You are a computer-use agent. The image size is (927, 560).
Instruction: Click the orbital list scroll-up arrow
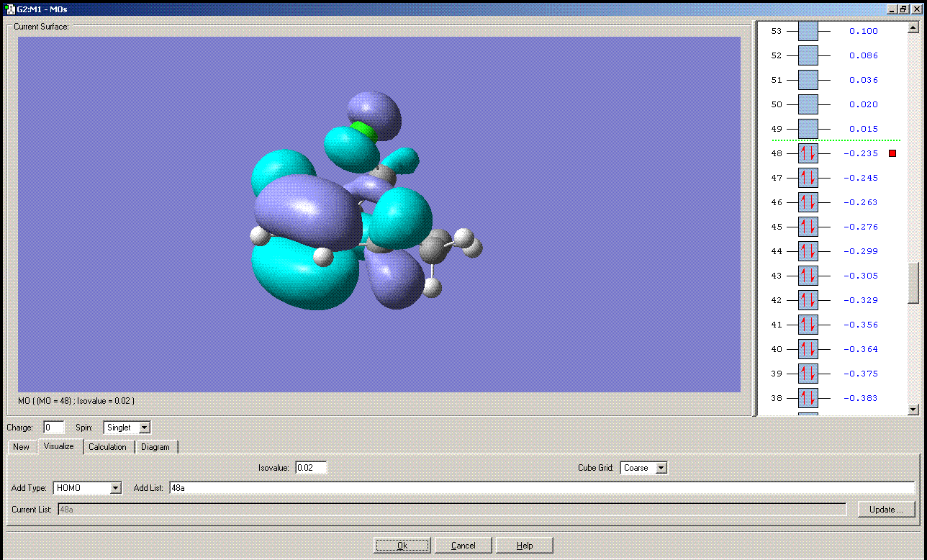coord(913,28)
